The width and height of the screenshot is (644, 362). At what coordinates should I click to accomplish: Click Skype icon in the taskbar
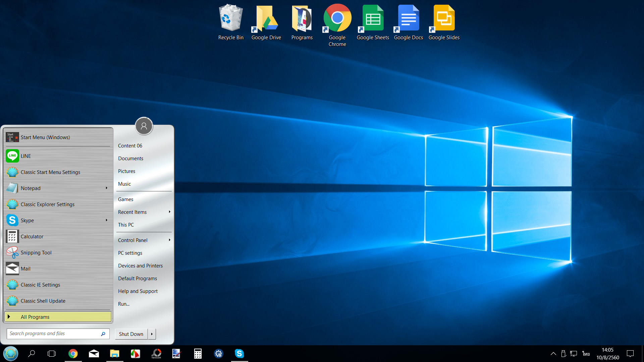(239, 354)
